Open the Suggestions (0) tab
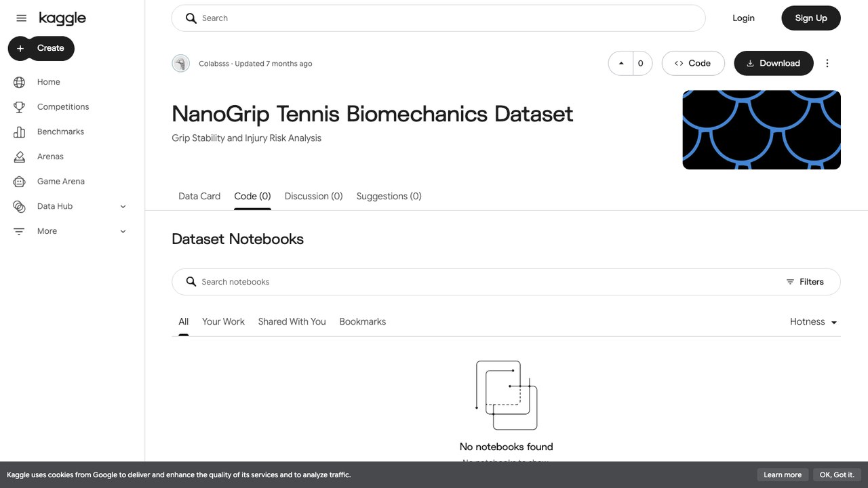The height and width of the screenshot is (488, 868). 389,196
